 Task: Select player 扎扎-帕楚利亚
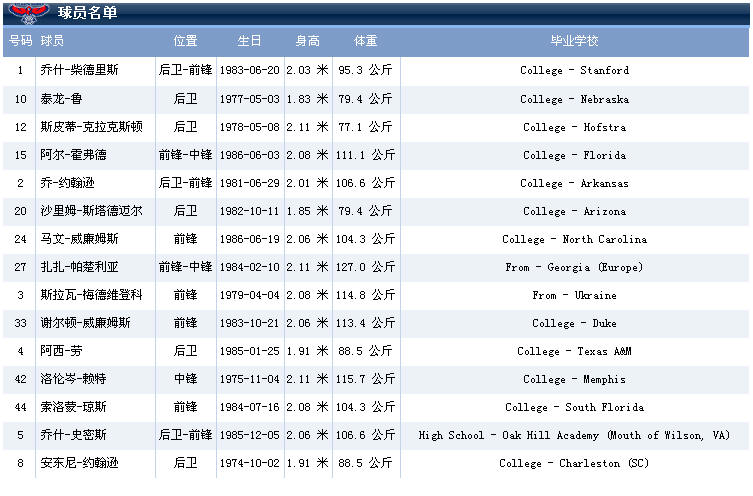coord(79,266)
